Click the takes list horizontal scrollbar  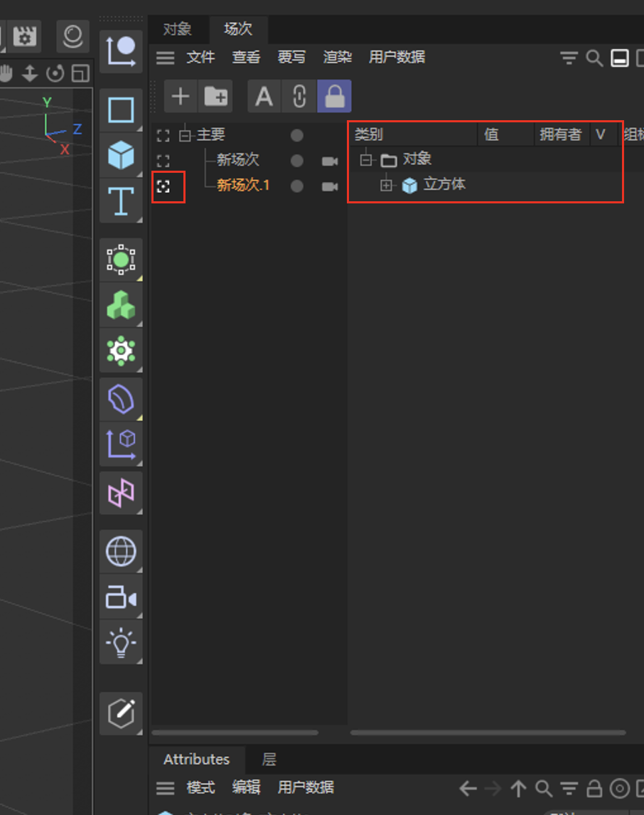click(x=235, y=733)
